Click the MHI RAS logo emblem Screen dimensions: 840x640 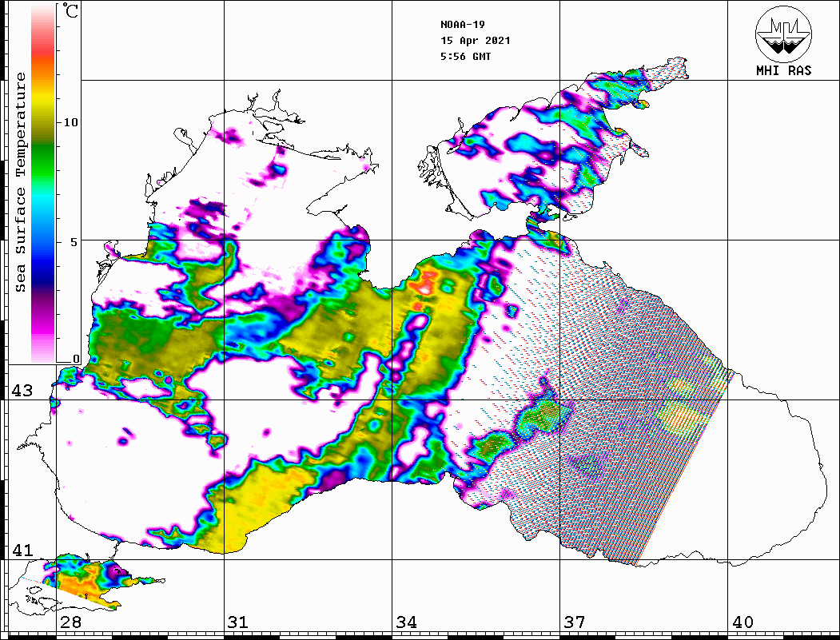coord(783,34)
